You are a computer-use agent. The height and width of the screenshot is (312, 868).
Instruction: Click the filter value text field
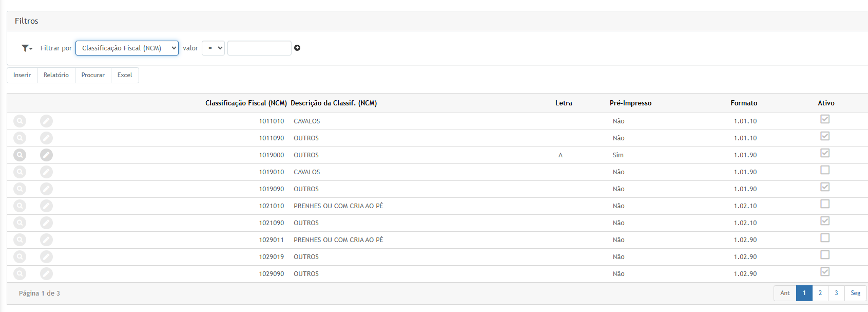tap(259, 48)
